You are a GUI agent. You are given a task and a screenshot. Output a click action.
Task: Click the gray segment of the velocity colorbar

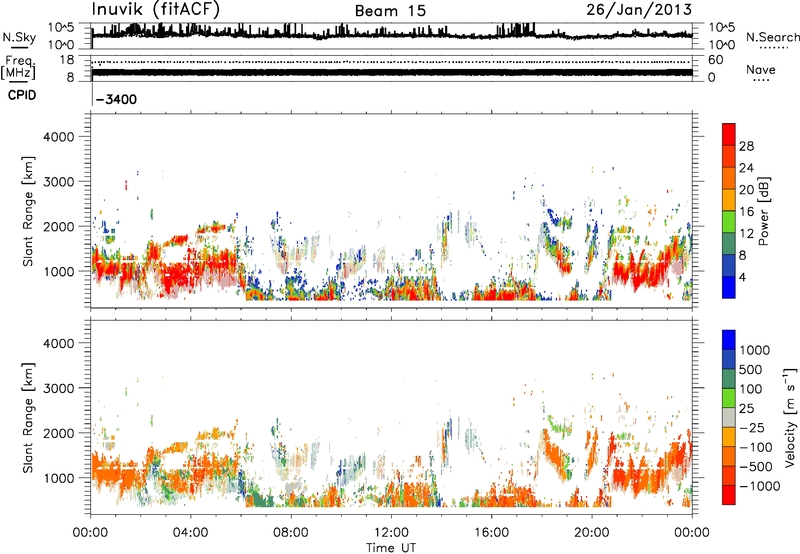point(729,418)
